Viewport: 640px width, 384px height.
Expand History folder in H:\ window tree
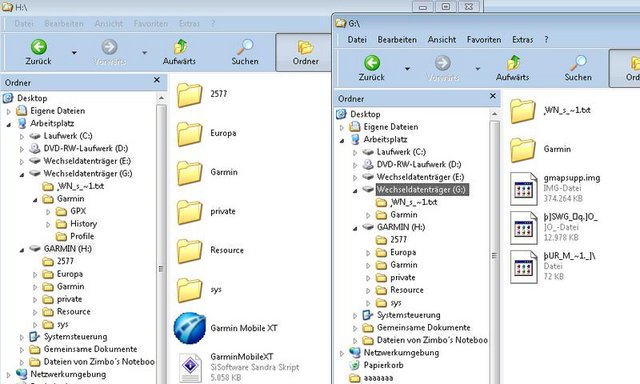coord(48,224)
